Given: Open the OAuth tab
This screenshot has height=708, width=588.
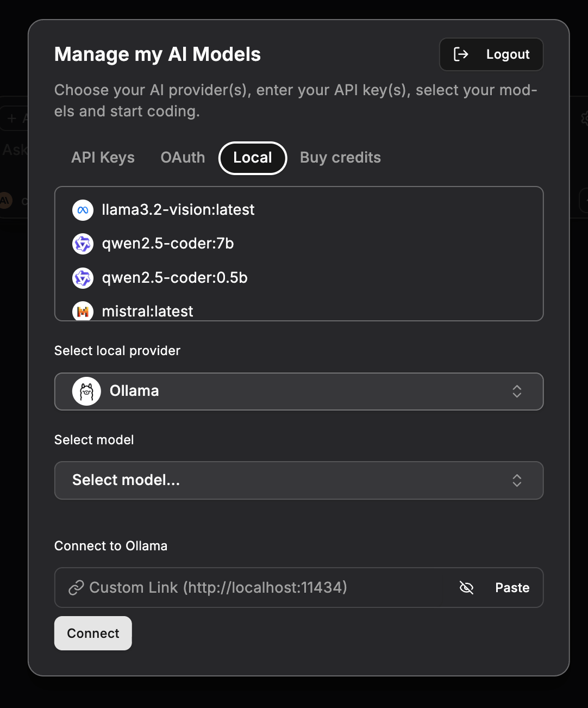Looking at the screenshot, I should (x=183, y=158).
